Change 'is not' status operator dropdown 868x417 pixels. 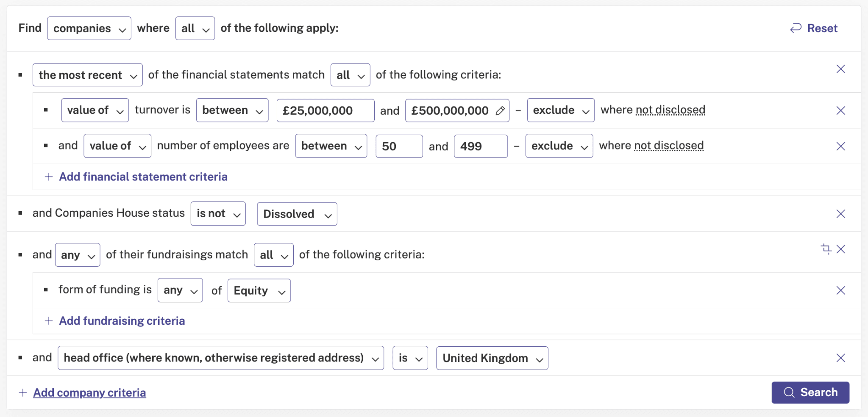pyautogui.click(x=218, y=214)
